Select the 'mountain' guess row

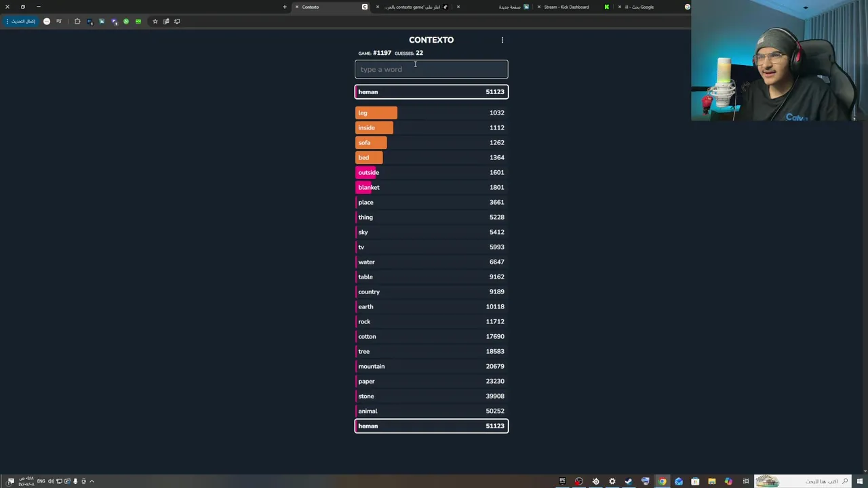431,366
